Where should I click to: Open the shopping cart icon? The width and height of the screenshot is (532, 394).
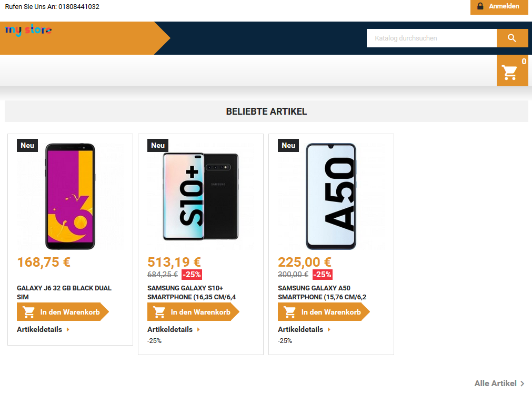click(509, 72)
